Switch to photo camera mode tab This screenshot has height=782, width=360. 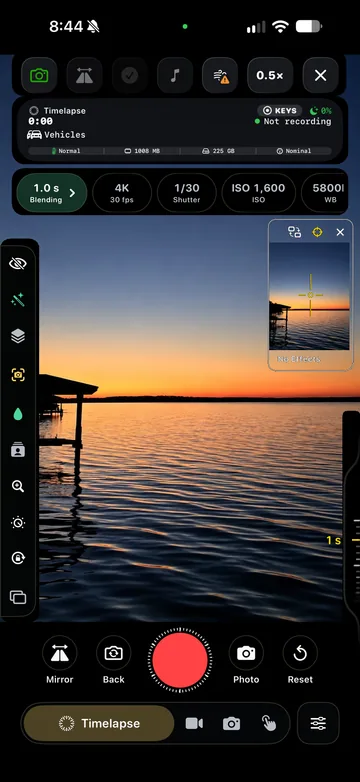click(x=231, y=723)
